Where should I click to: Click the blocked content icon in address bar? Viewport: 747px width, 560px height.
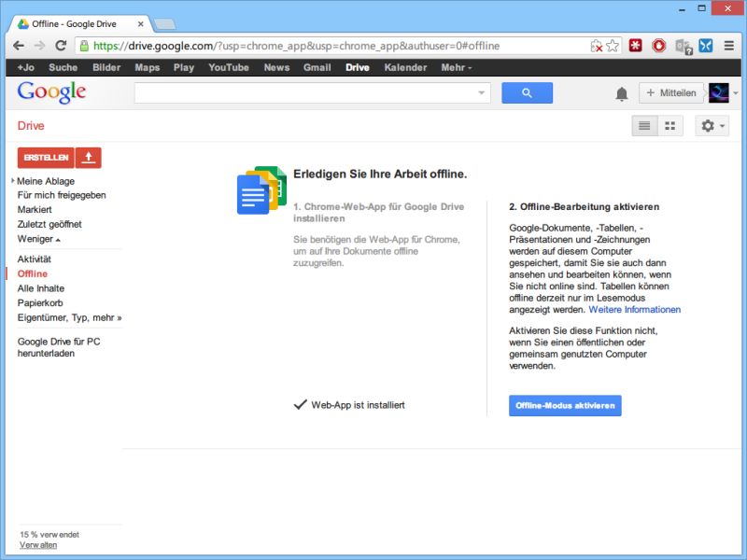tap(597, 46)
